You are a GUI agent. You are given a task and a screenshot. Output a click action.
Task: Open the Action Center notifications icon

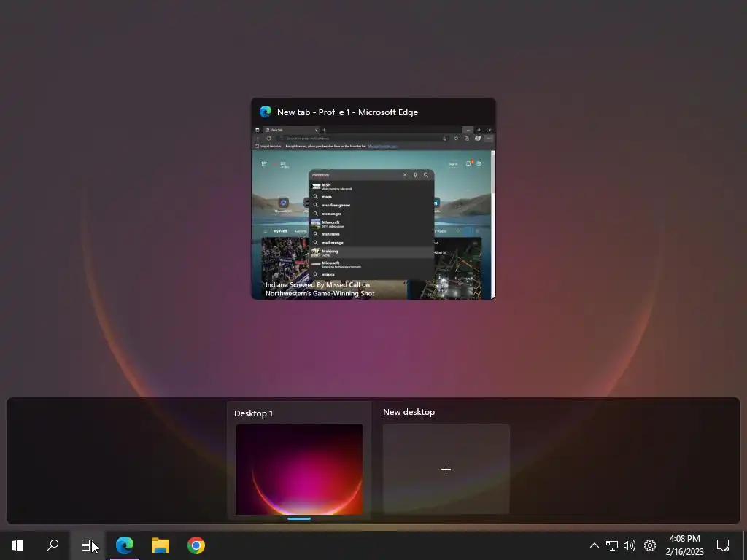723,545
